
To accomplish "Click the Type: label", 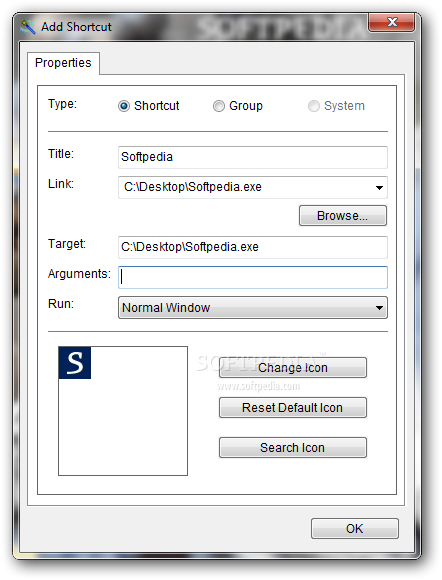I will point(63,104).
